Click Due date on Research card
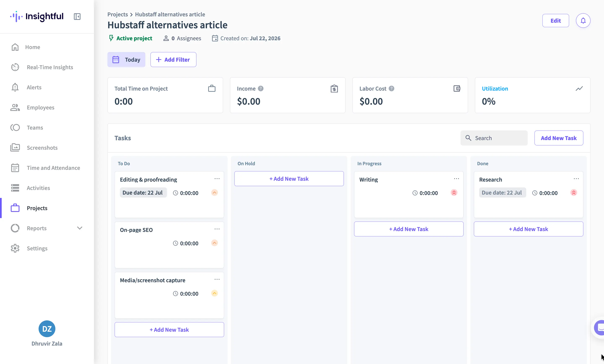The width and height of the screenshot is (604, 364). click(502, 193)
